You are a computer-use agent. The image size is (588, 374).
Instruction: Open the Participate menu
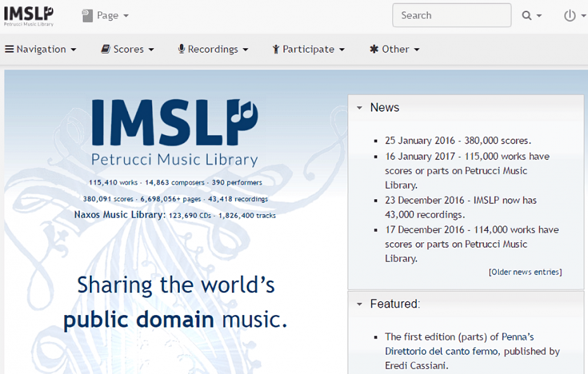308,49
